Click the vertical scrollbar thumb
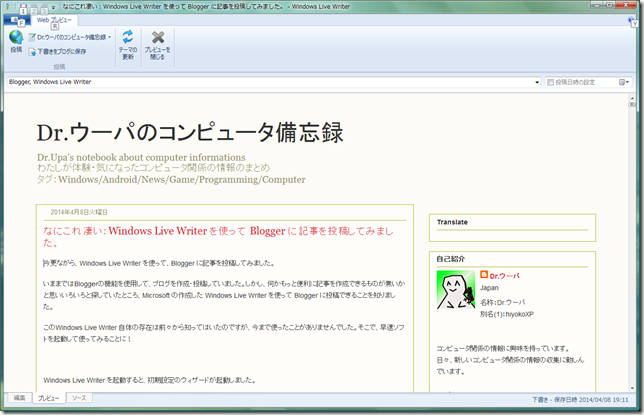The image size is (644, 415). tap(632, 105)
